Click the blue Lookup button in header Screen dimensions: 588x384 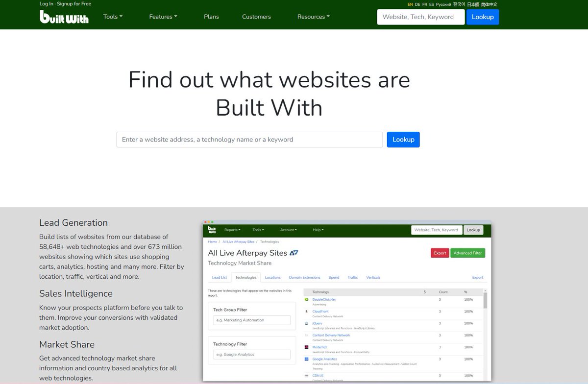click(483, 17)
